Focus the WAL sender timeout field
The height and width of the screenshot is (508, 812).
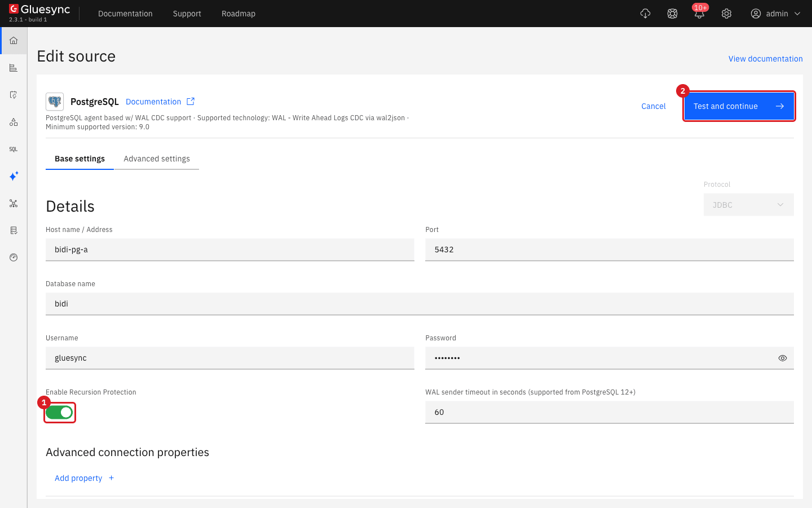[610, 412]
